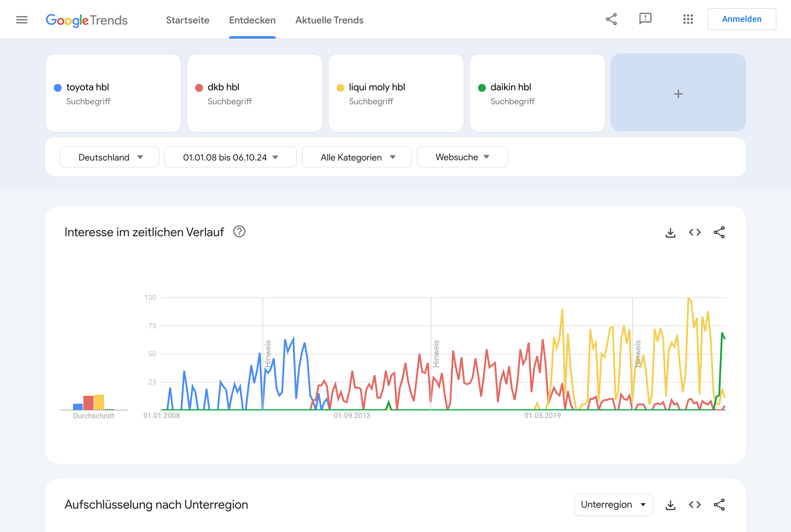Go to the Startseite tab
The height and width of the screenshot is (532, 791).
click(187, 20)
